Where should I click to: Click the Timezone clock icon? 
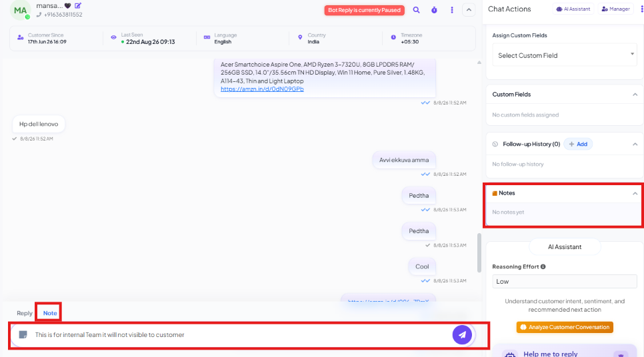click(x=393, y=37)
